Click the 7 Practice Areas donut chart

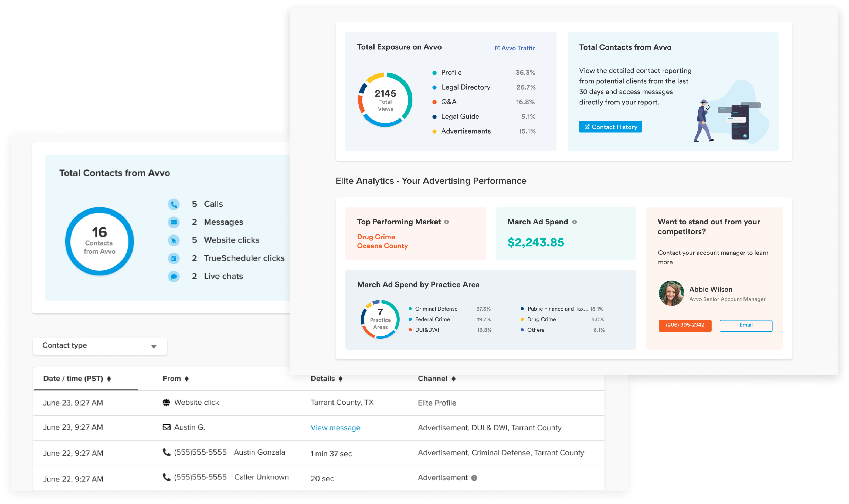point(380,319)
